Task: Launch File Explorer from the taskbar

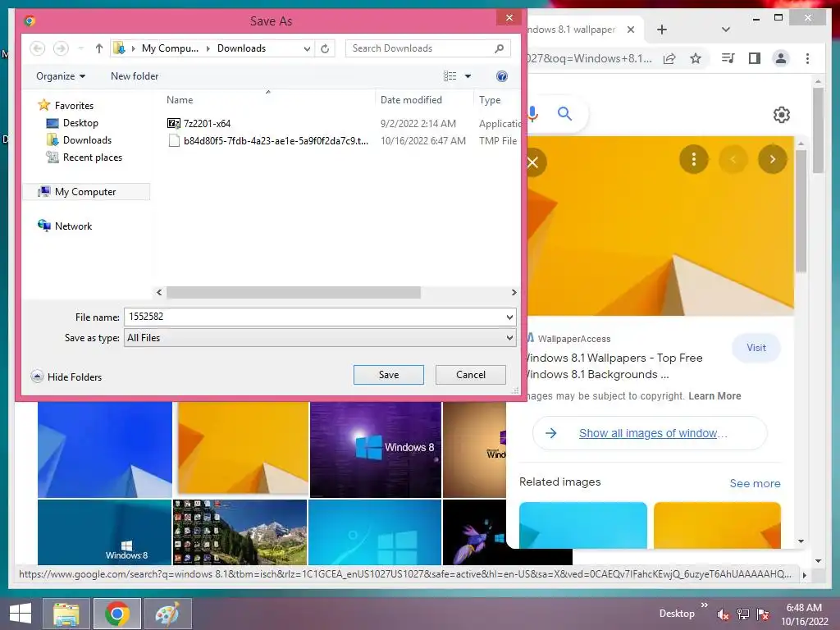Action: [66, 614]
